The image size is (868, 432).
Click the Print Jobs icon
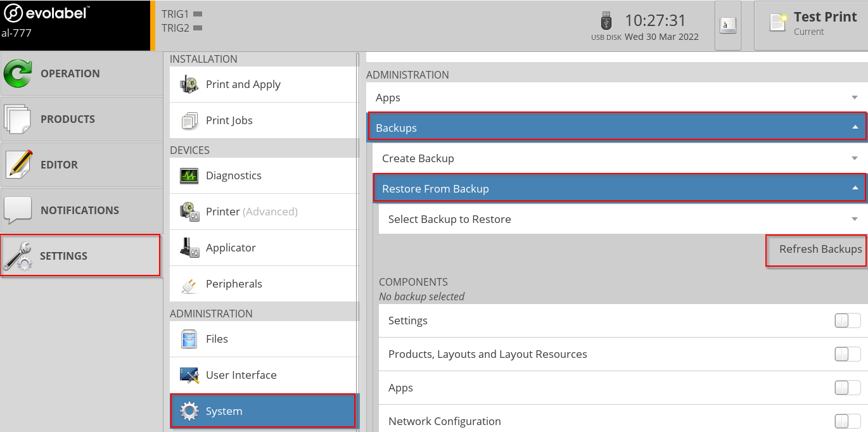[x=189, y=120]
